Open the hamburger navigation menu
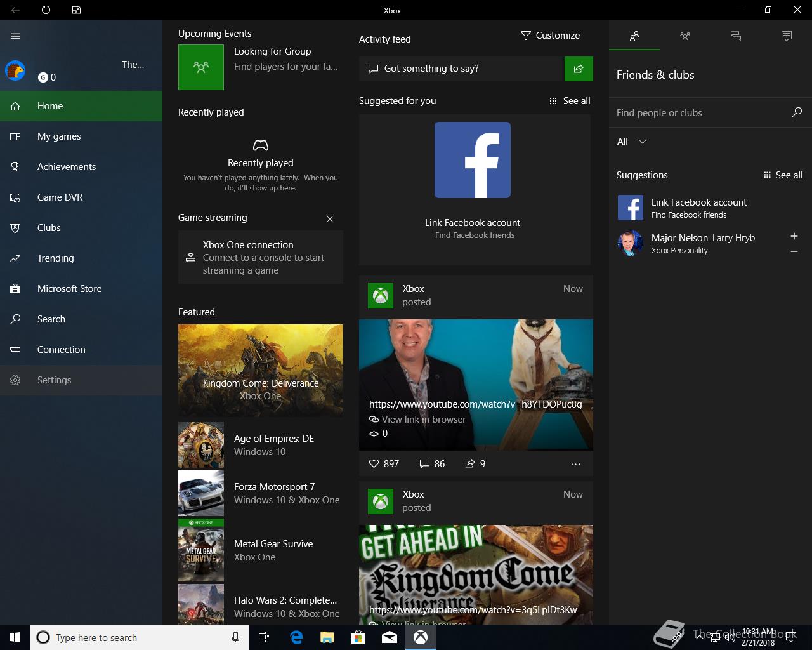The image size is (812, 650). point(16,36)
